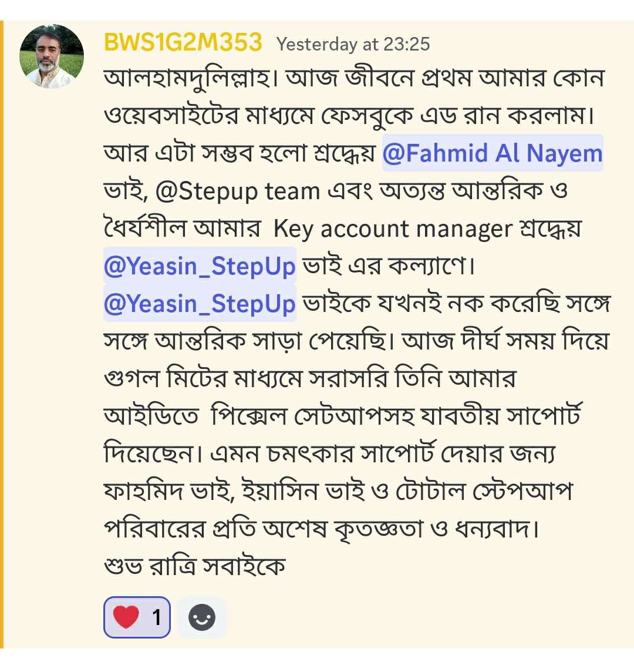Click the plain text '@Stepup team'
This screenshot has height=672, width=634.
237,191
